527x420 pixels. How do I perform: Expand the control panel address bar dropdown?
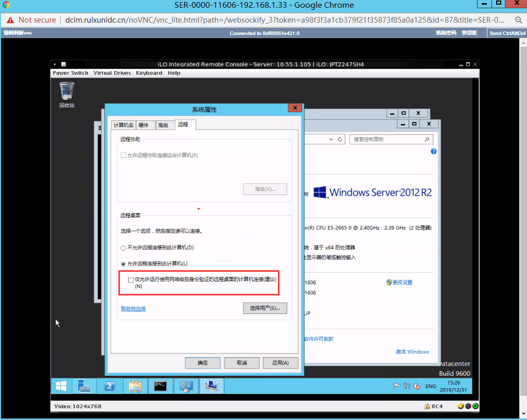(x=331, y=139)
